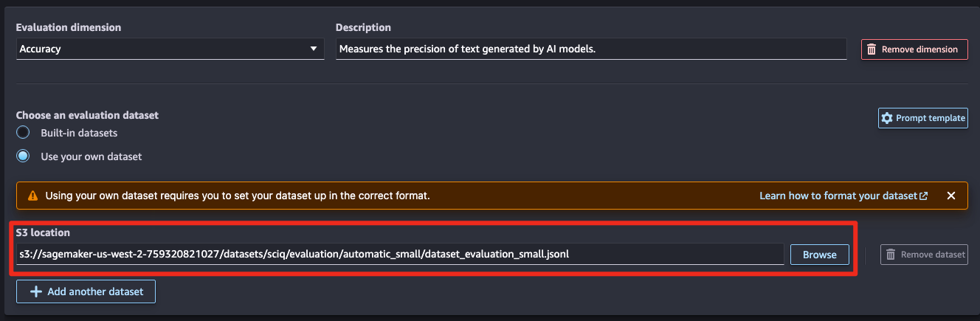Click the external link icon after format your dataset
This screenshot has width=980, height=321.
tap(924, 196)
